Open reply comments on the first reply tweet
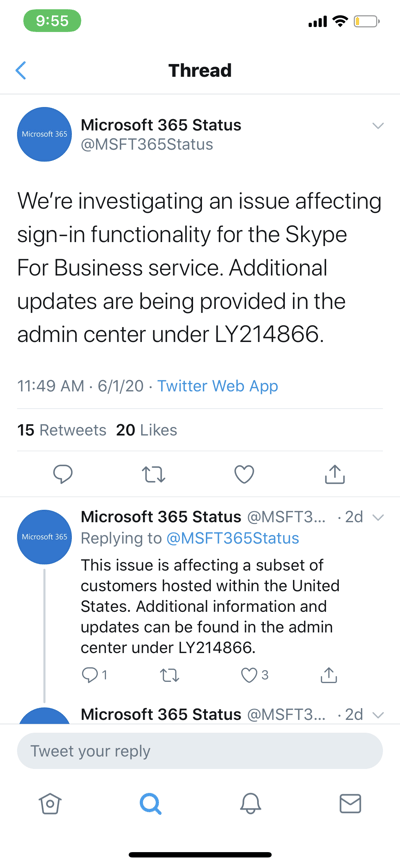The height and width of the screenshot is (866, 400). coord(93,675)
